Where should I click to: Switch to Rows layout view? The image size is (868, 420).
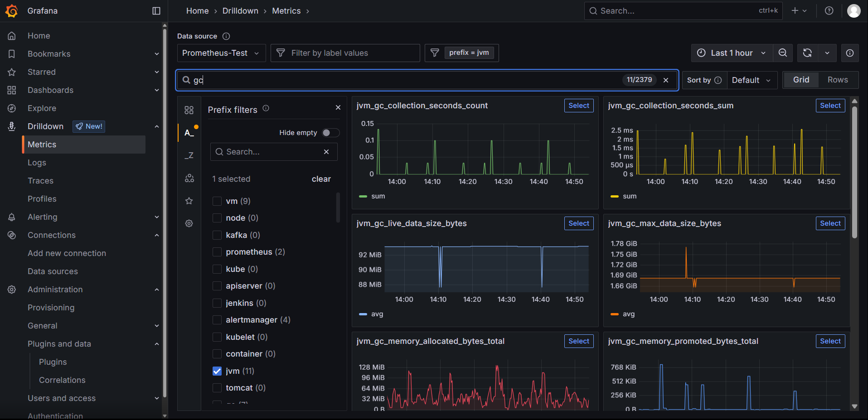pos(838,80)
